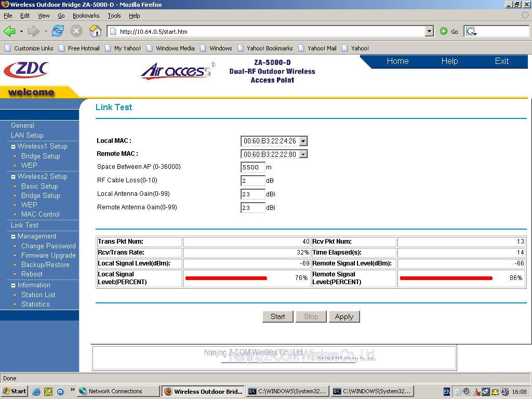This screenshot has width=532, height=399.
Task: Click the Space Between AP input field
Action: (x=253, y=167)
